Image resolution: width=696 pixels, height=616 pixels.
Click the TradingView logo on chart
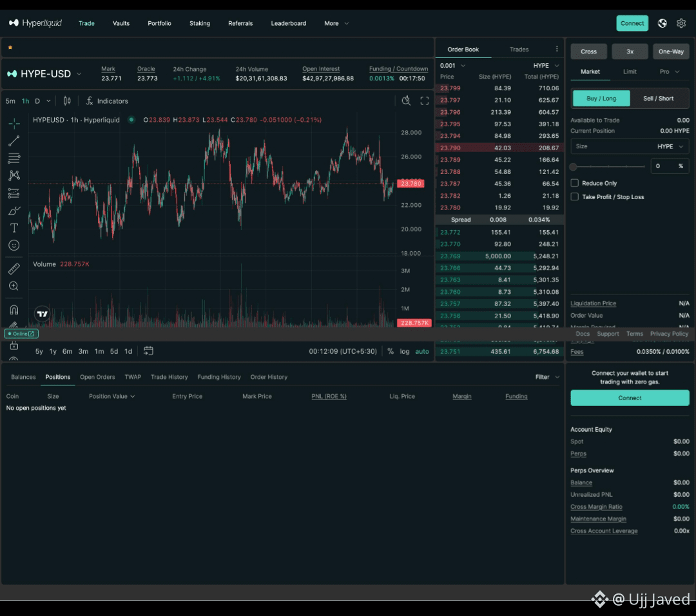pos(42,314)
